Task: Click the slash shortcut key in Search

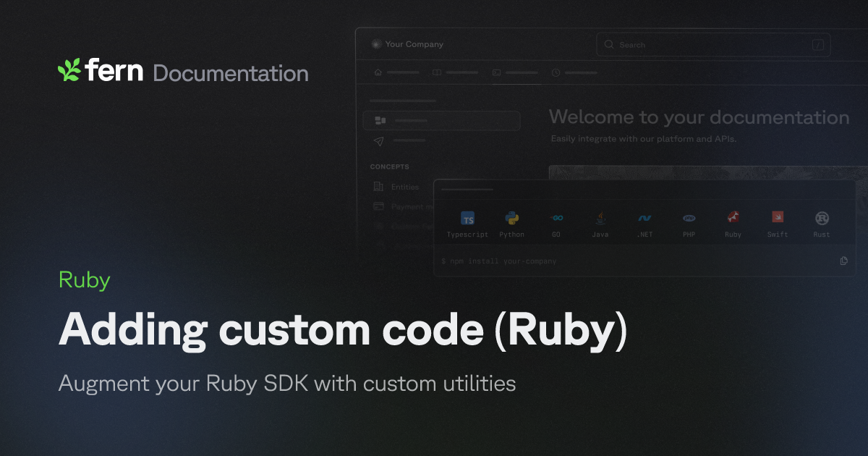Action: coord(818,45)
